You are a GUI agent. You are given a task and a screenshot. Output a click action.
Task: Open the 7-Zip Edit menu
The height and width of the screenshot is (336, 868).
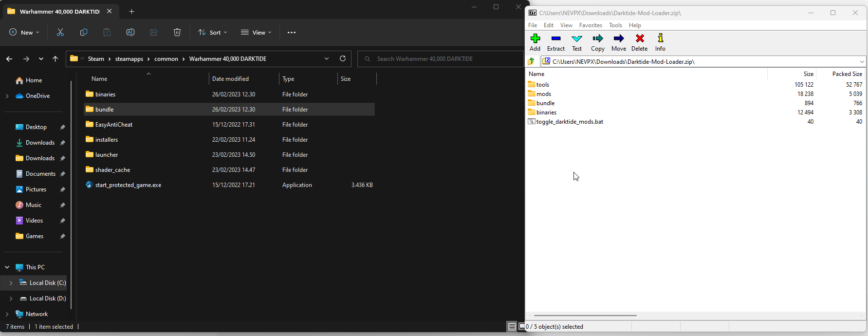(x=549, y=25)
